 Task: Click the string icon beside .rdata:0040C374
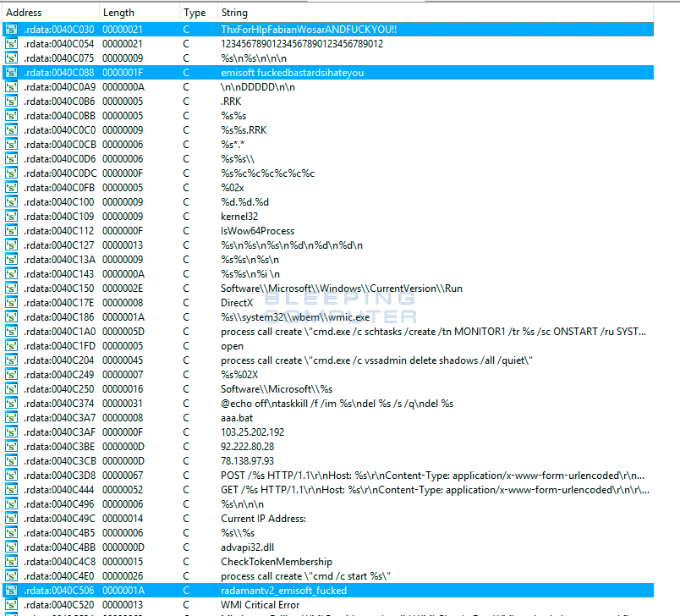point(11,404)
